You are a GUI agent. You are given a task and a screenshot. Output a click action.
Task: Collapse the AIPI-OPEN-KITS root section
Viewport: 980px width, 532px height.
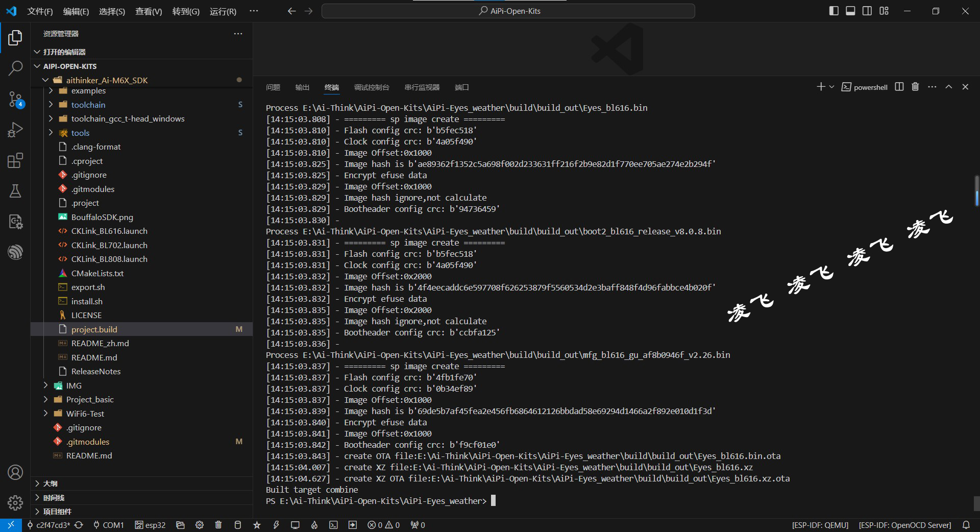142,66
